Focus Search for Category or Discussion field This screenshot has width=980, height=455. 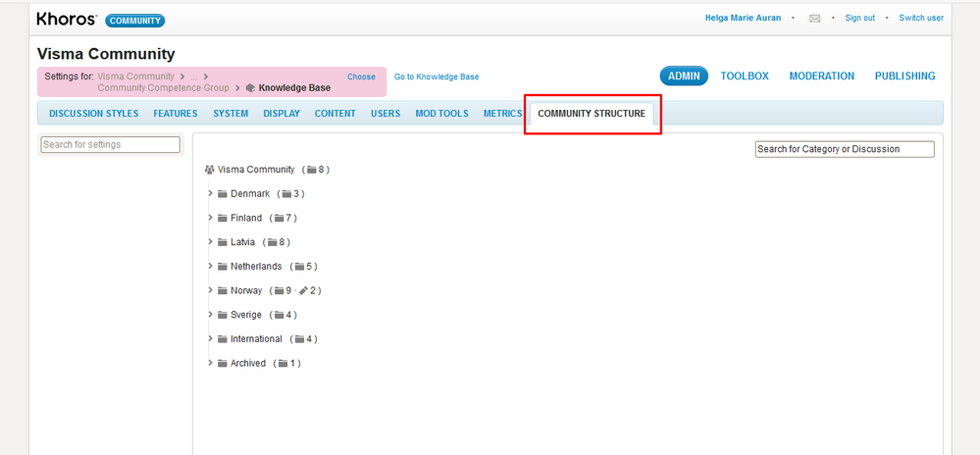[x=845, y=149]
